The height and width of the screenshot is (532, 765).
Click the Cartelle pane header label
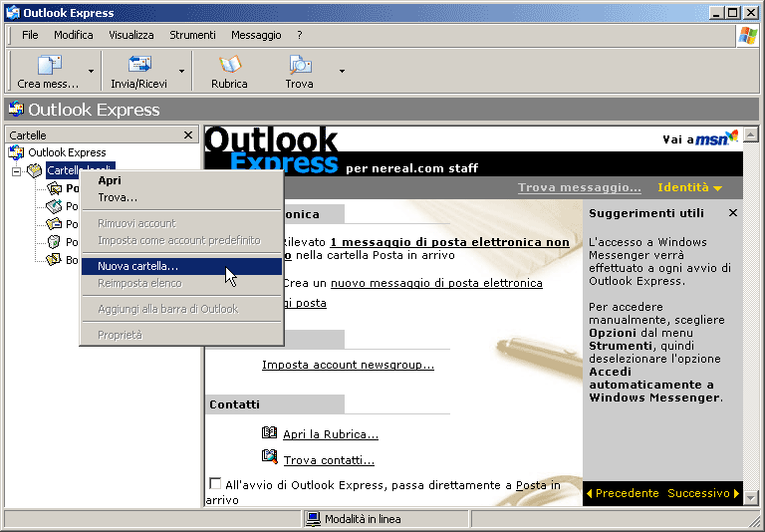pyautogui.click(x=28, y=135)
